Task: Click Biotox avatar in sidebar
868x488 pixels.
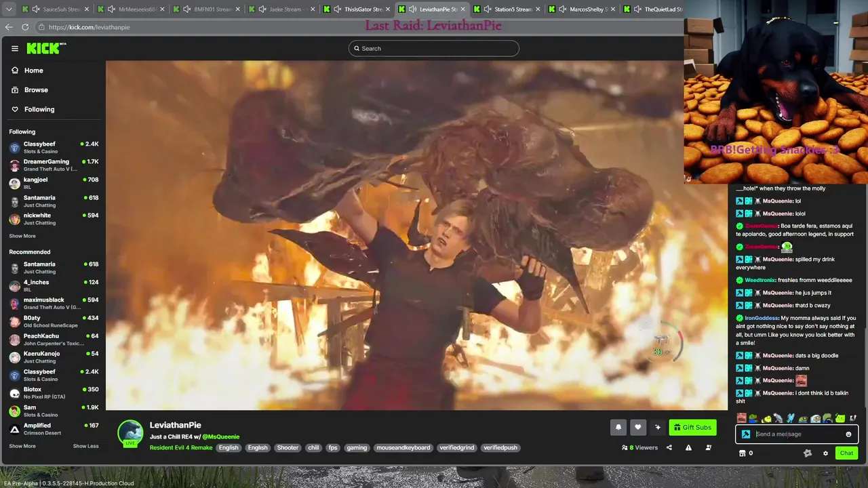Action: click(x=14, y=393)
